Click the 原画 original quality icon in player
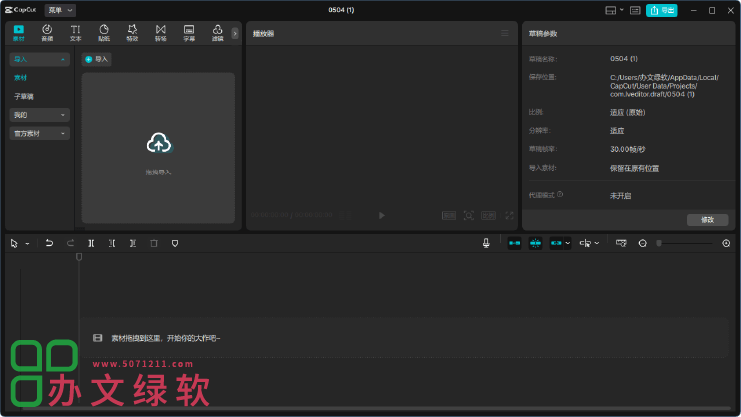741x417 pixels. click(x=448, y=216)
